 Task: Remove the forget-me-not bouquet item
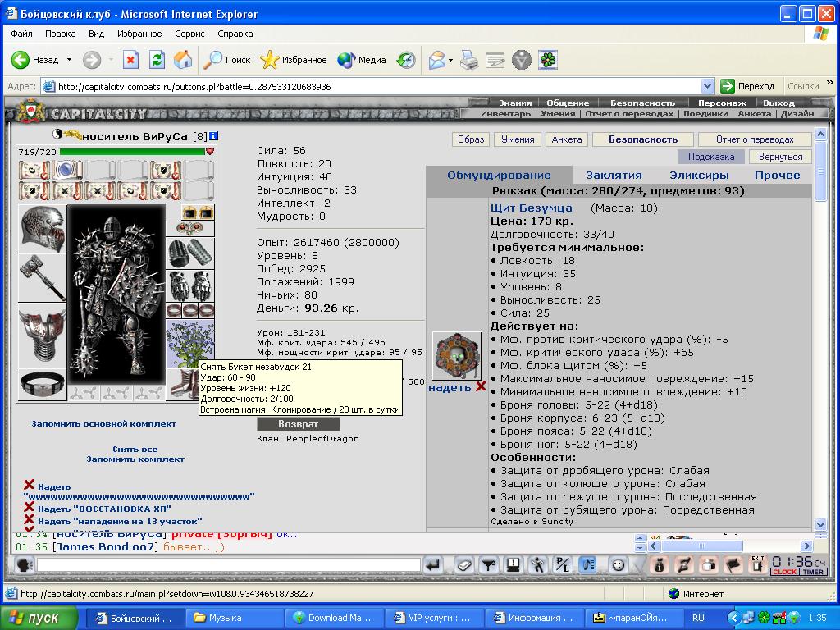190,344
